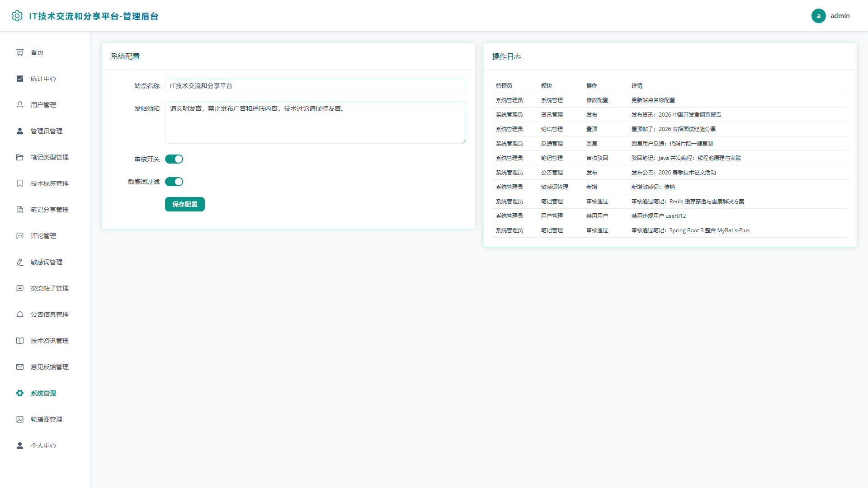Screen dimensions: 868x488
Task: Open 管理员管理 menu item
Action: point(45,131)
